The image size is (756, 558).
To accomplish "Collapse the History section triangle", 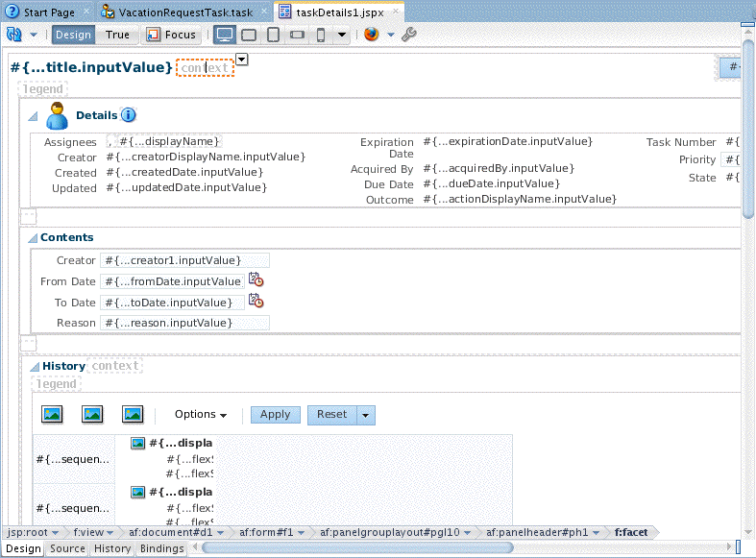I will pyautogui.click(x=35, y=367).
